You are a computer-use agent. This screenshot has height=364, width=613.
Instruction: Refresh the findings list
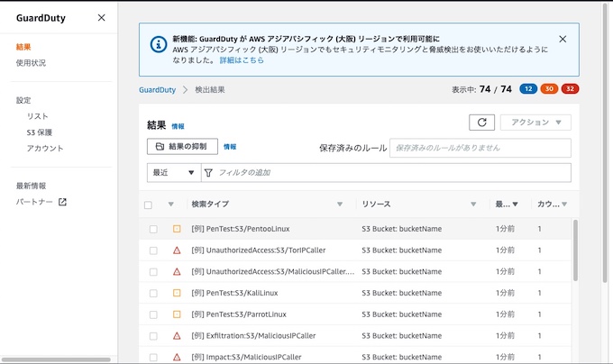click(481, 123)
